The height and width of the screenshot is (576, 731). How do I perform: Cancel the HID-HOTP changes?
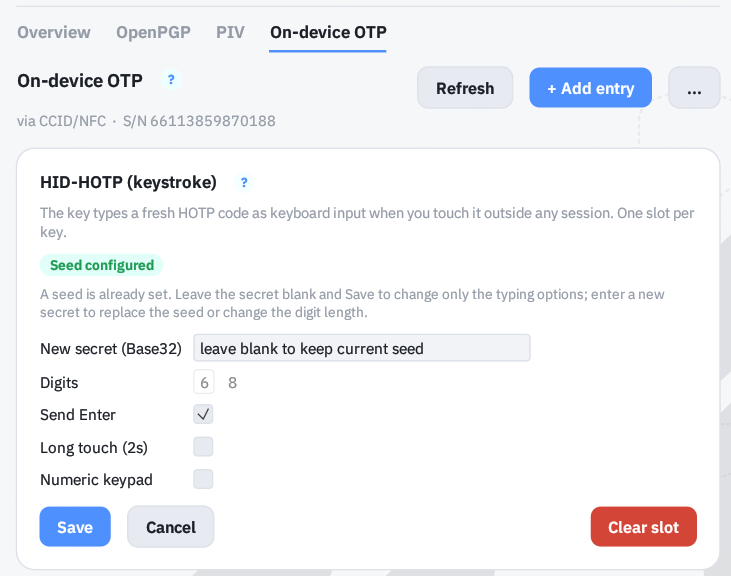pyautogui.click(x=171, y=527)
